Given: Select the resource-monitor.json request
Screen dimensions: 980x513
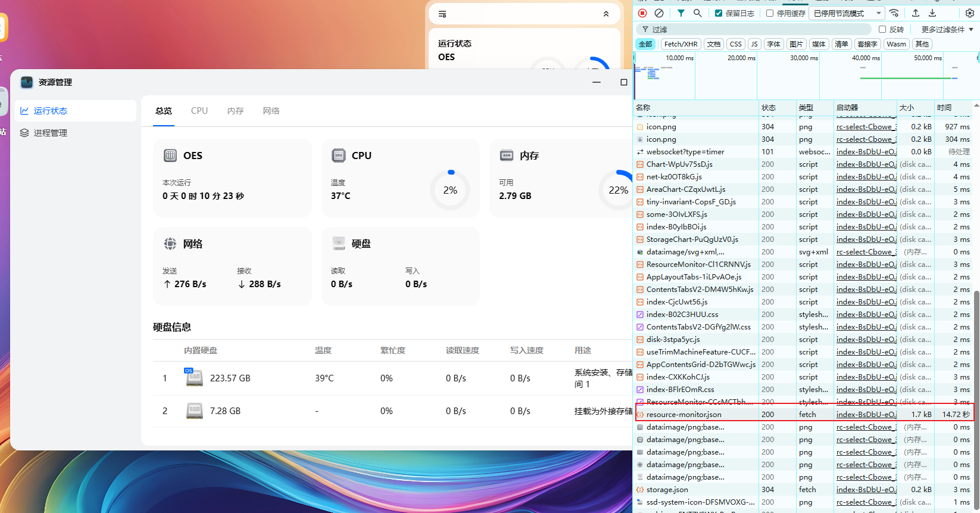Looking at the screenshot, I should click(x=684, y=415).
